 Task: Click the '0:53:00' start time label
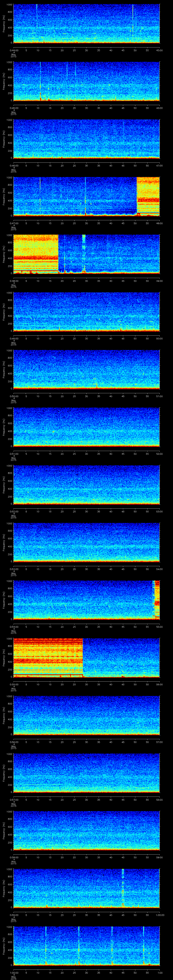pyautogui.click(x=14, y=569)
